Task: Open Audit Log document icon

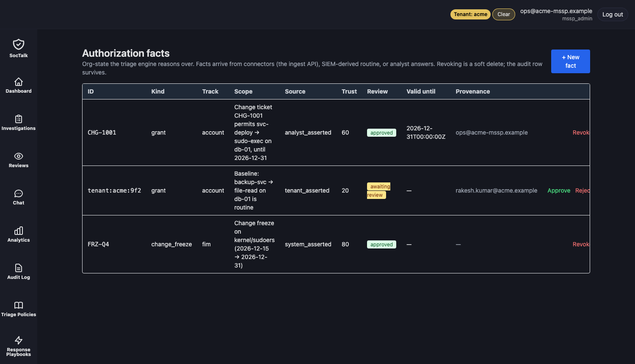Action: pyautogui.click(x=19, y=268)
